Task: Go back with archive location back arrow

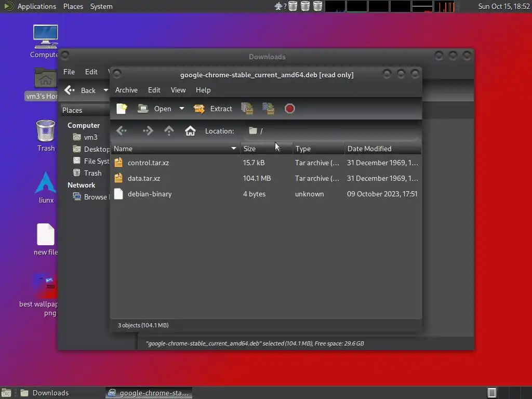Action: (121, 130)
